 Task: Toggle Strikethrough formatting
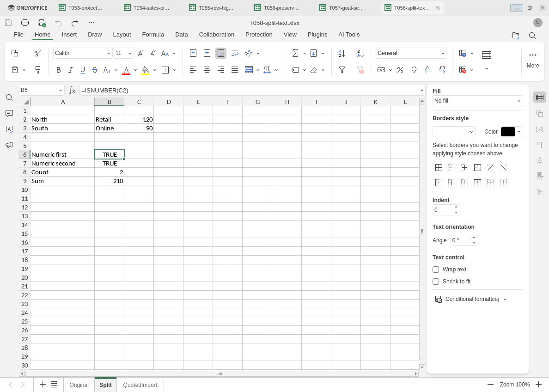point(95,70)
